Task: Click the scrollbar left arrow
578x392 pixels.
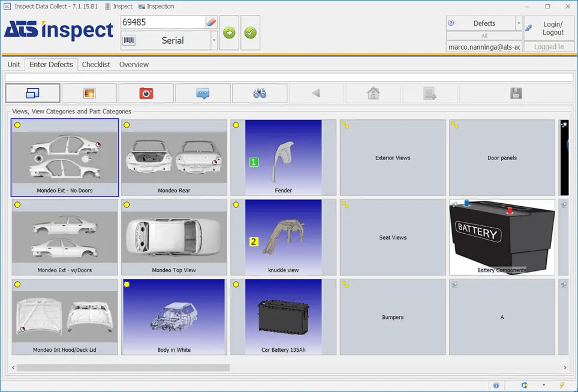Action: (13, 367)
